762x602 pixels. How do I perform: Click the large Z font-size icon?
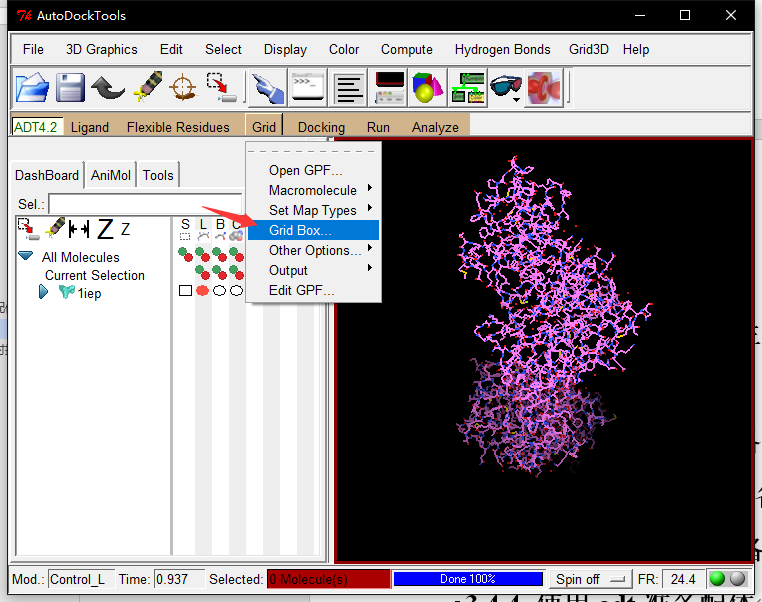pos(105,229)
